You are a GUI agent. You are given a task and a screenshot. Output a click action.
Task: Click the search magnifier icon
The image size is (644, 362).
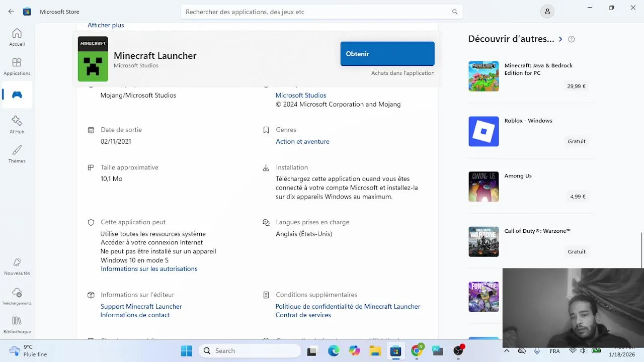pos(455,12)
